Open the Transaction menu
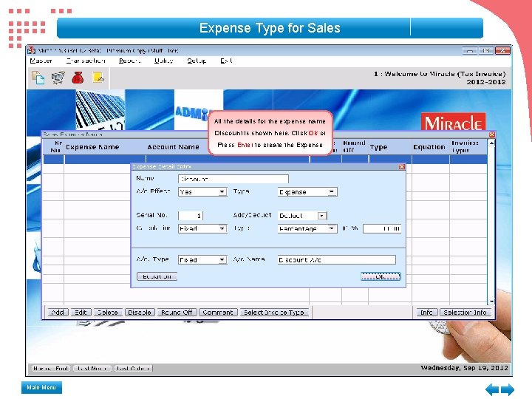 tap(86, 61)
